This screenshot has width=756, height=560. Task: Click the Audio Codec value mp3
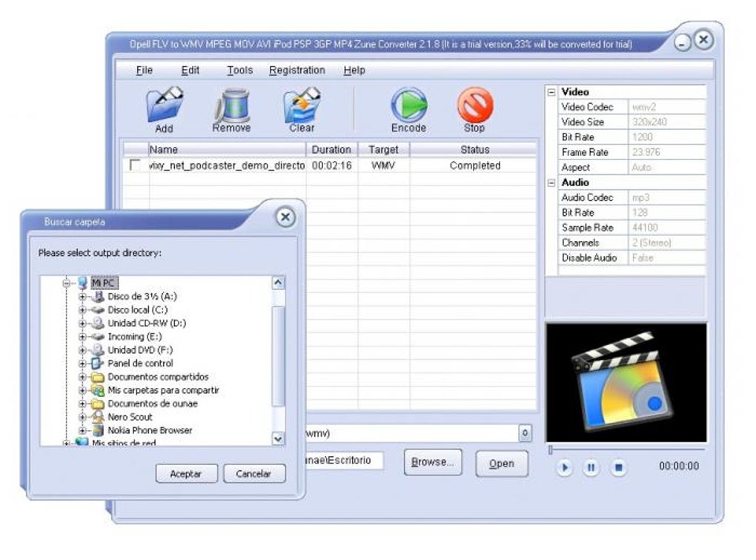tap(667, 198)
